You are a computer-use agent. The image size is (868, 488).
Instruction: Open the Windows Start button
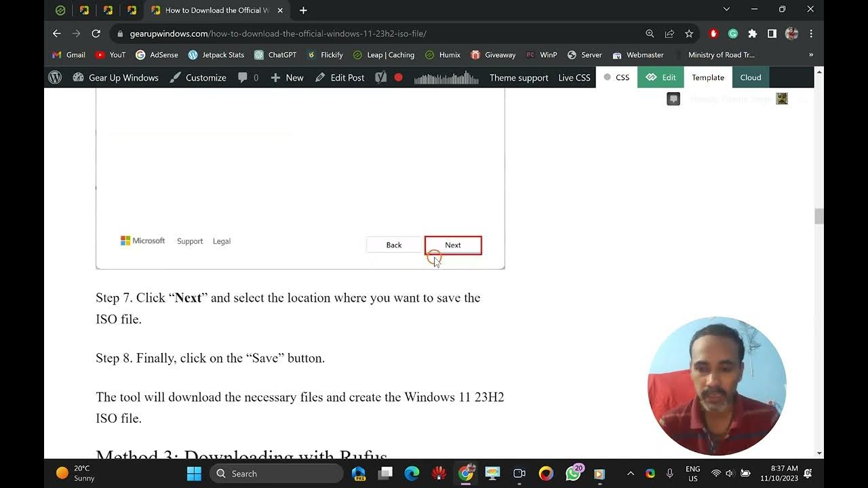pyautogui.click(x=194, y=473)
